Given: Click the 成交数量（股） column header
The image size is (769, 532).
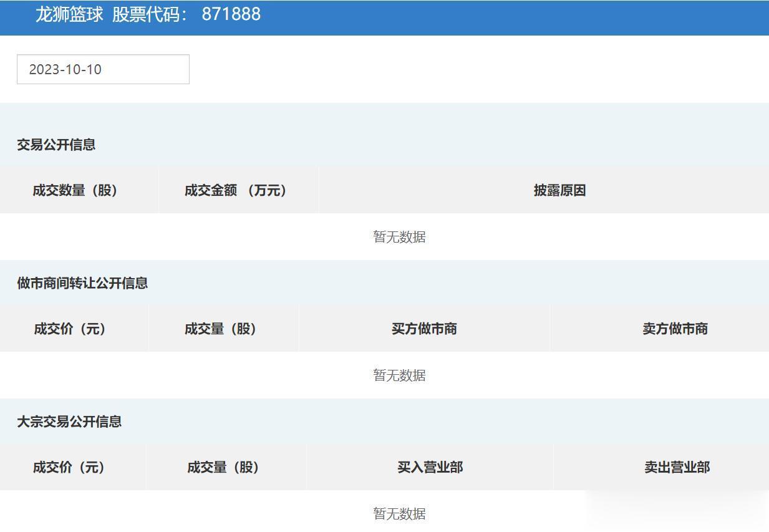Looking at the screenshot, I should 75,190.
